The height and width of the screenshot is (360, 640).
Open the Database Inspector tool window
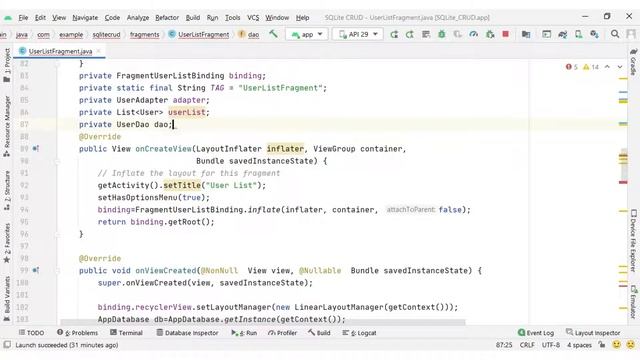(x=187, y=333)
